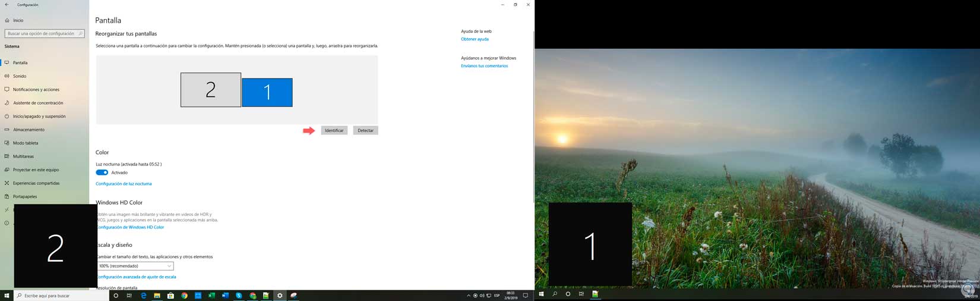Open the scale dropdown 100% (recomendado)
Screen dimensions: 980x301
point(135,266)
